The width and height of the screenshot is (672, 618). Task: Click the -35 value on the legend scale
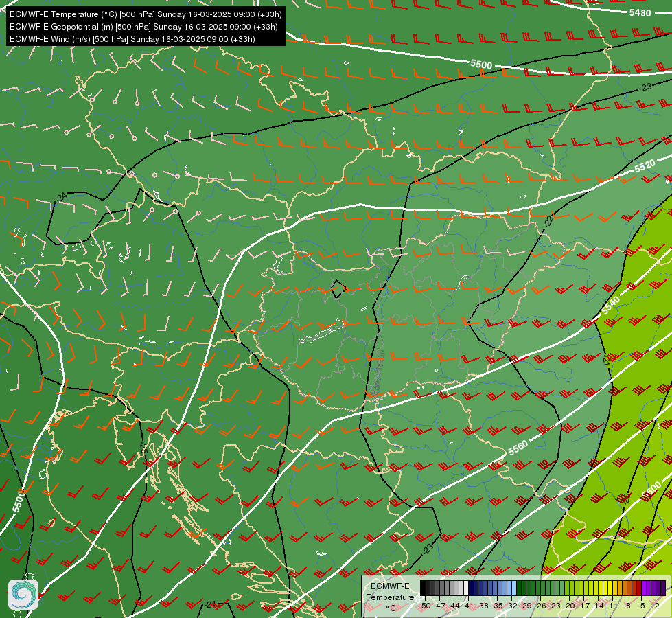pyautogui.click(x=497, y=606)
